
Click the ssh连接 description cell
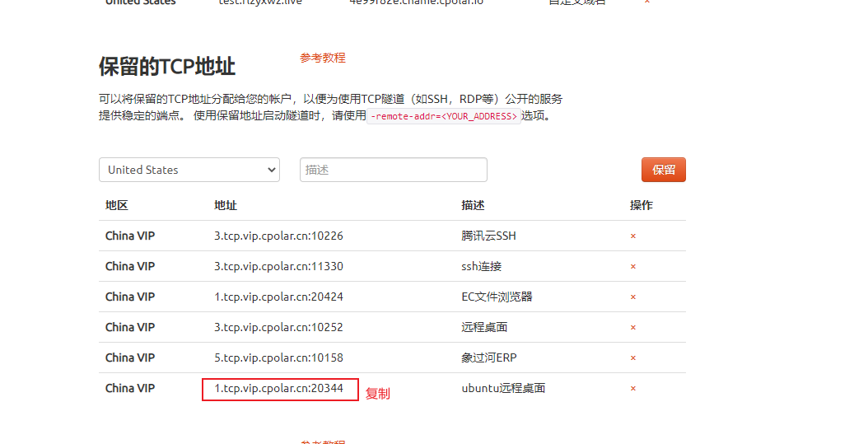pyautogui.click(x=481, y=266)
